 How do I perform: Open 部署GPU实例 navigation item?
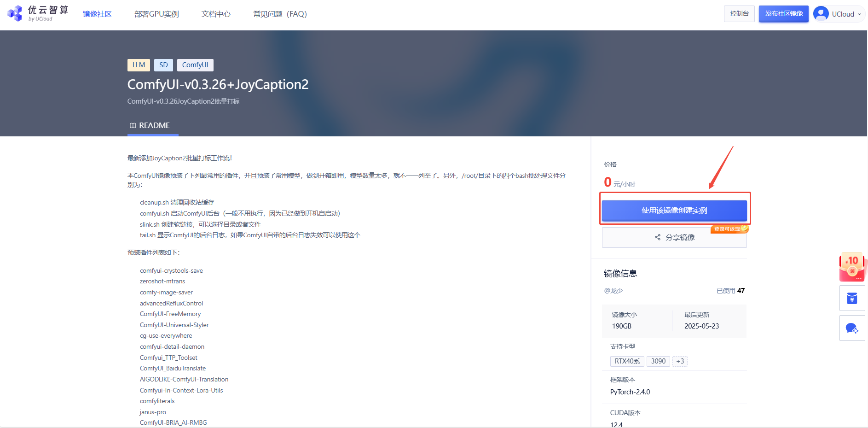[156, 14]
